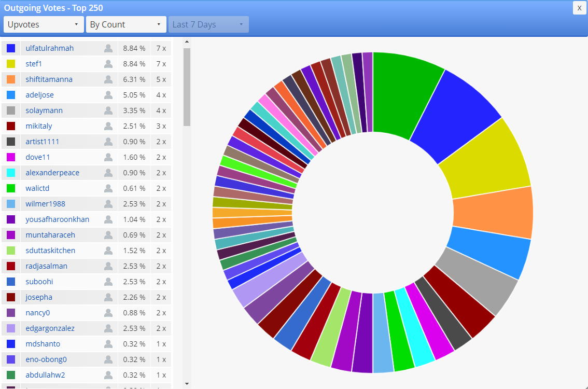
Task: Click the profile icon beside eno-obong0
Action: click(x=108, y=359)
